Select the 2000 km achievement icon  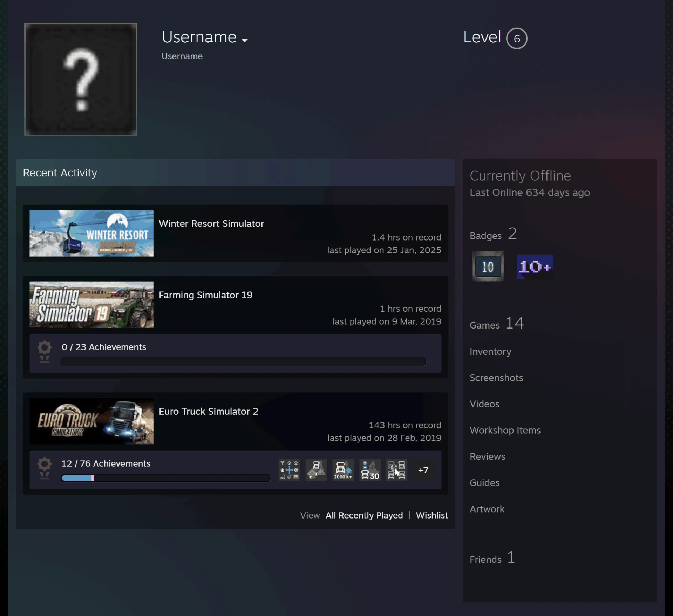pos(343,470)
